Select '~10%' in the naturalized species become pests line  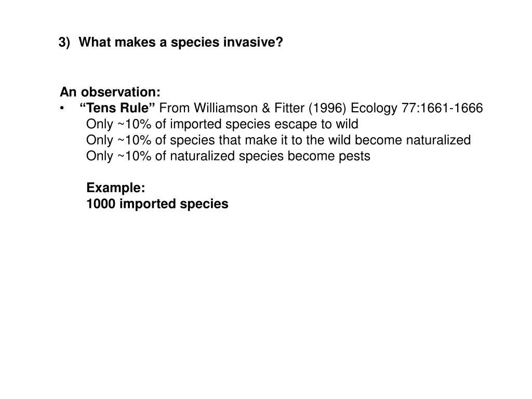(134, 156)
